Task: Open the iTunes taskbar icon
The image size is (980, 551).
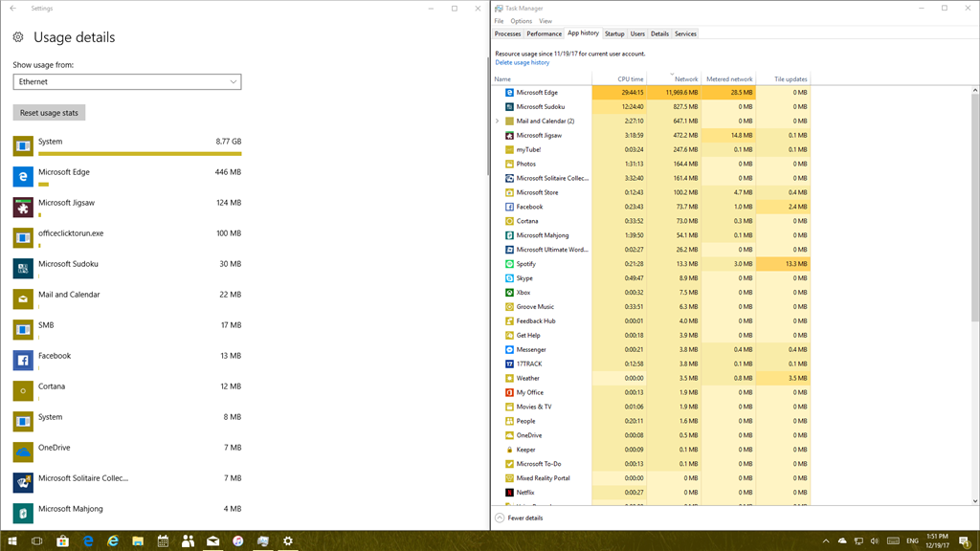Action: 238,541
